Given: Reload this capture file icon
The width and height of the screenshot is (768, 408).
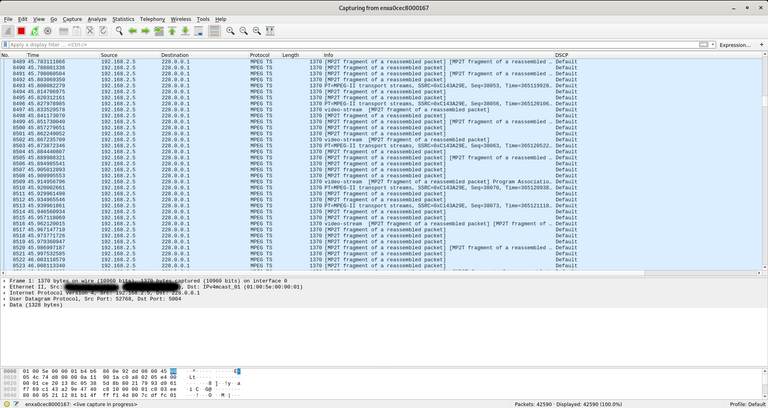Looking at the screenshot, I should [103, 31].
